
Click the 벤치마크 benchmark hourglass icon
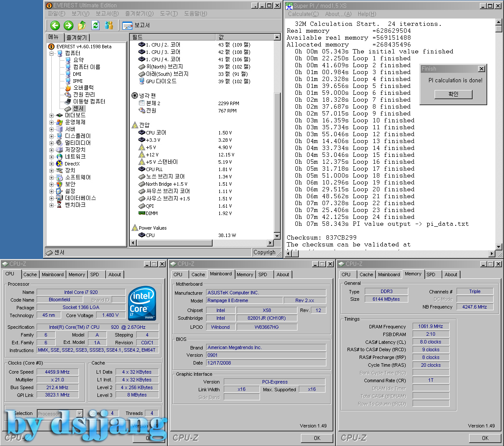(x=59, y=205)
